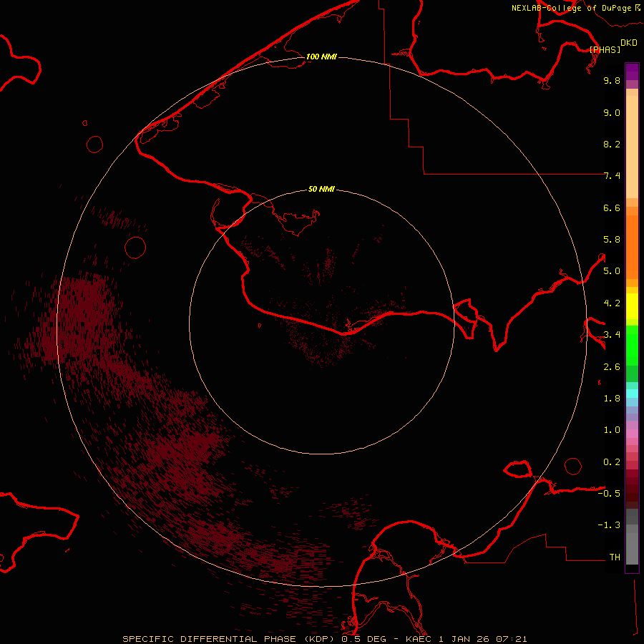The width and height of the screenshot is (644, 644).
Task: Click the 5.8 value on color scale
Action: pos(612,240)
